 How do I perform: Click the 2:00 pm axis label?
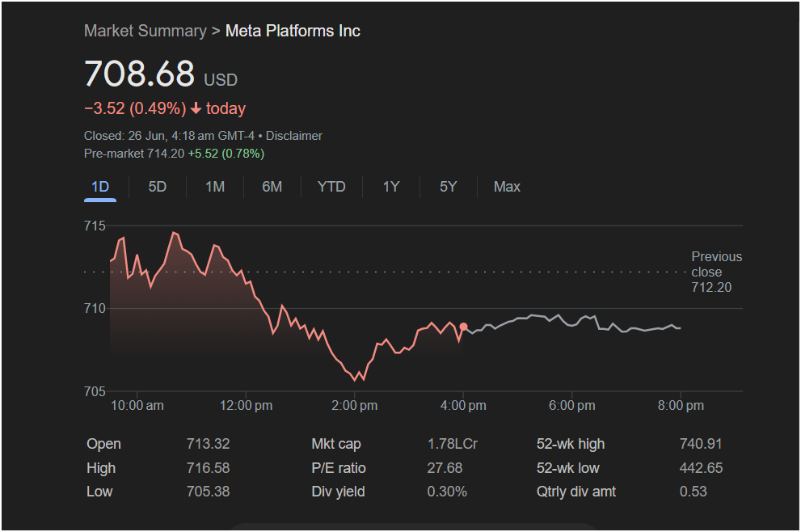[x=355, y=406]
